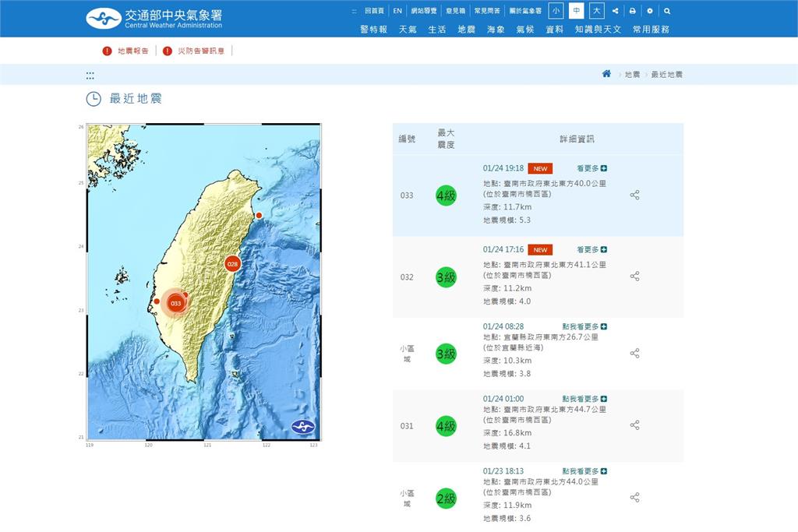Click the 深度: 16.8km text
Viewport: 798px width, 532px height.
(507, 433)
